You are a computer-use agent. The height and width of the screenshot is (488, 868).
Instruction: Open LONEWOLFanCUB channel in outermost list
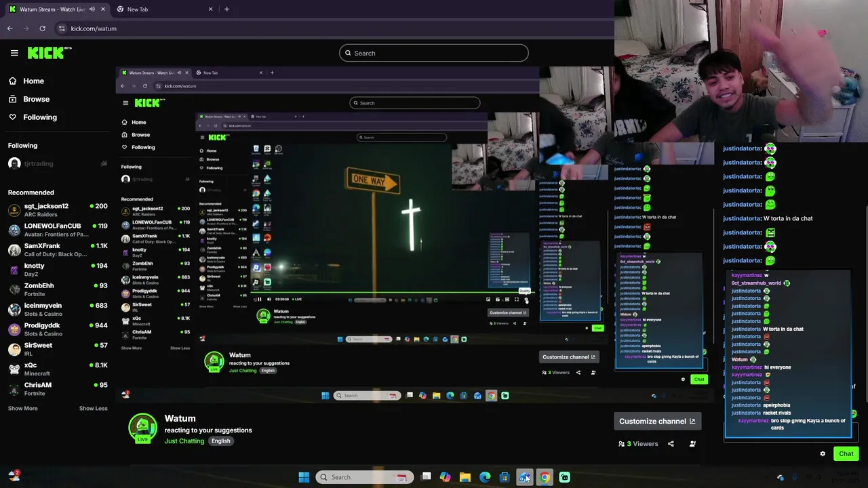[x=58, y=230]
